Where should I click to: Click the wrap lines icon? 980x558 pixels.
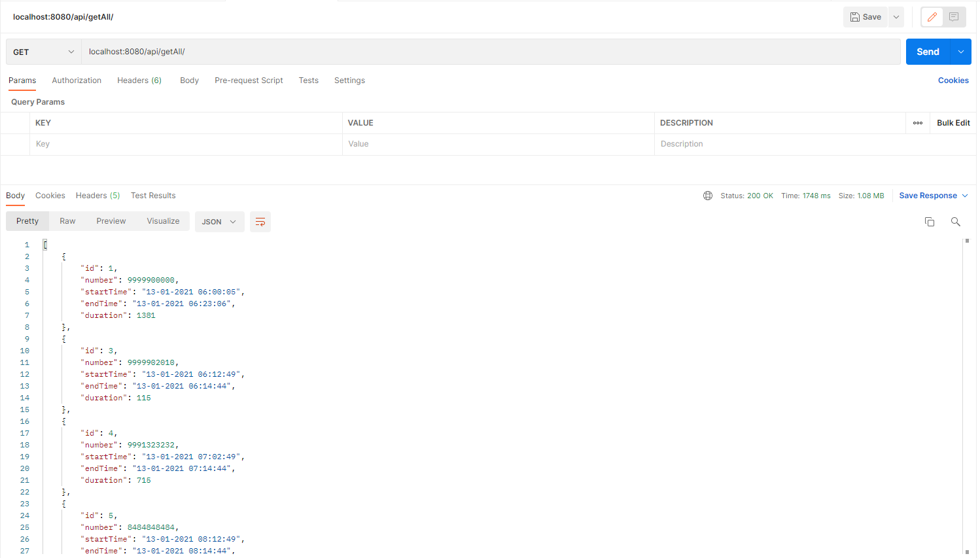[x=260, y=222]
